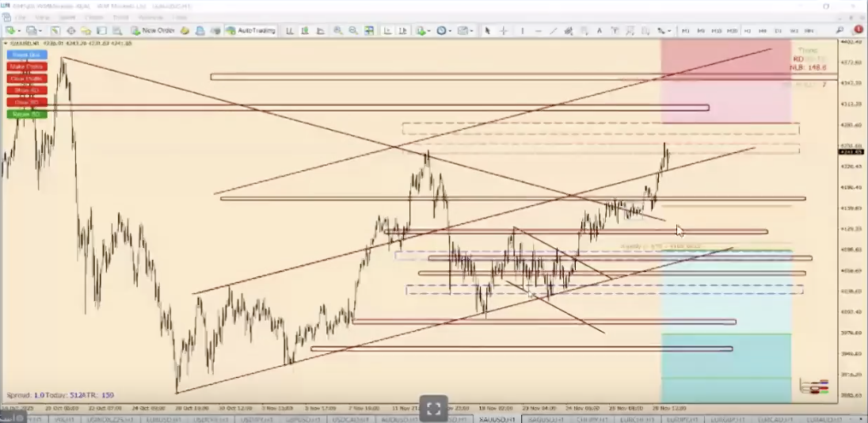Switch chart to D1 timeframe
The image size is (868, 423).
779,31
